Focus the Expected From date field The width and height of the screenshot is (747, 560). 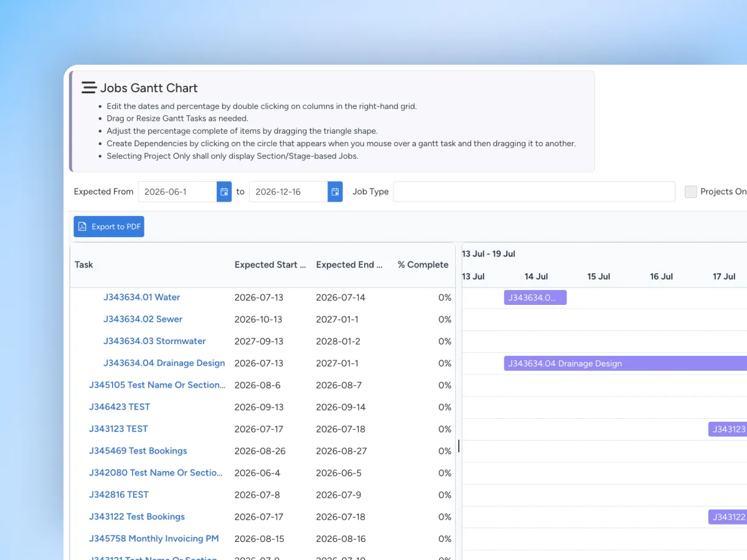177,192
